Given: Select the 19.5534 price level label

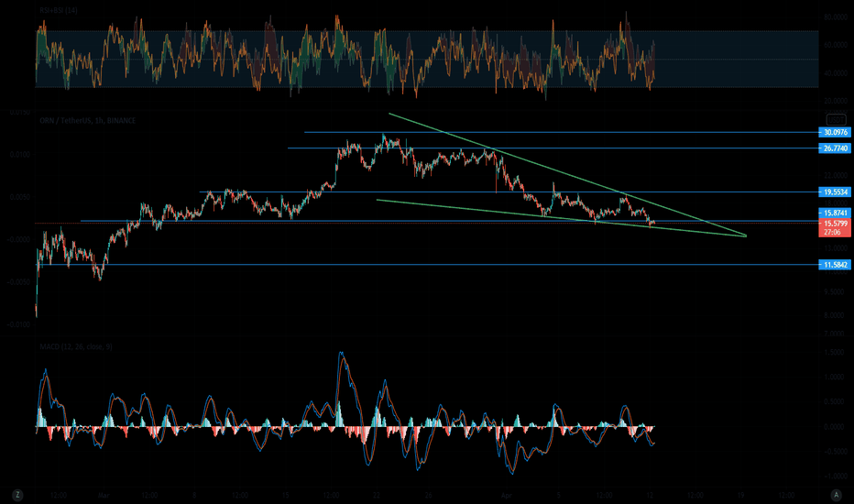Looking at the screenshot, I should coord(835,192).
